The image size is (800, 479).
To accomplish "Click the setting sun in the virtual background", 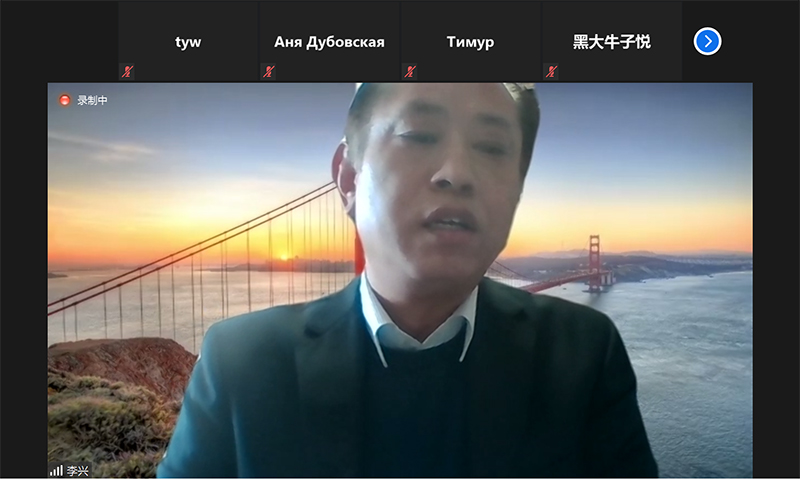I will [x=283, y=256].
